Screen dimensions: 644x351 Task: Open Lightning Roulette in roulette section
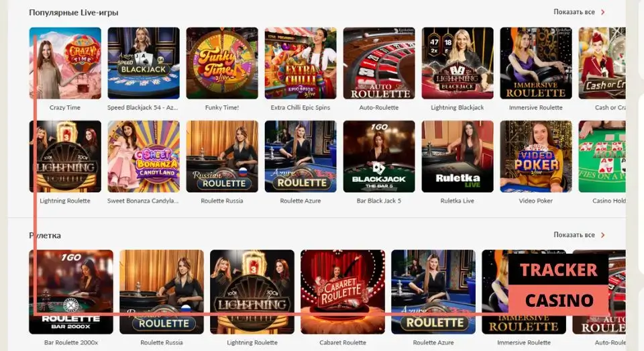(252, 292)
